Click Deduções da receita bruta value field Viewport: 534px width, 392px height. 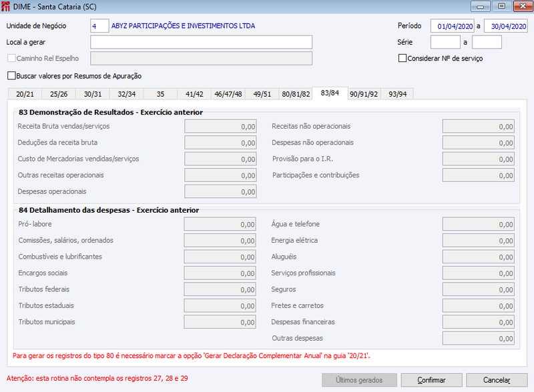(220, 143)
